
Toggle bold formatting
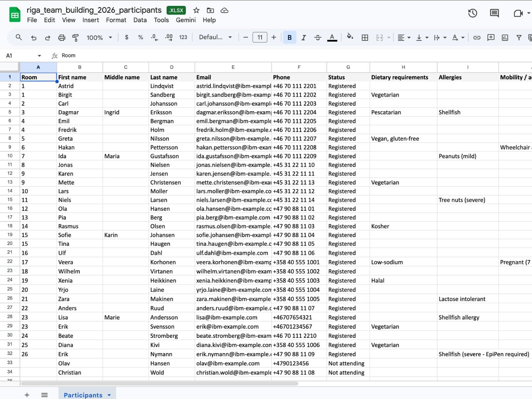coord(289,37)
